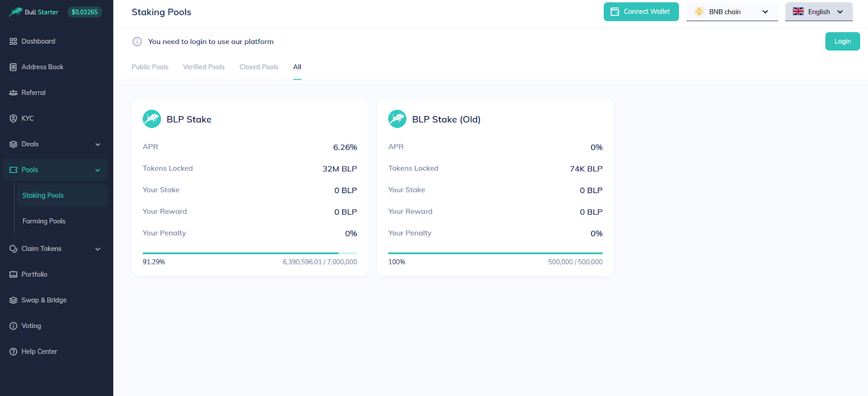Click the Voting info icon
Screen dimensions: 868x396
coord(14,326)
